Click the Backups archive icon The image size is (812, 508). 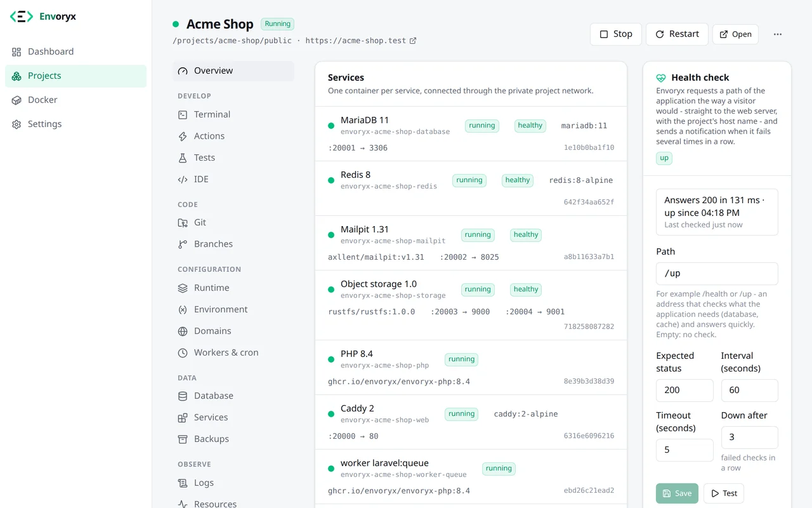(x=183, y=439)
